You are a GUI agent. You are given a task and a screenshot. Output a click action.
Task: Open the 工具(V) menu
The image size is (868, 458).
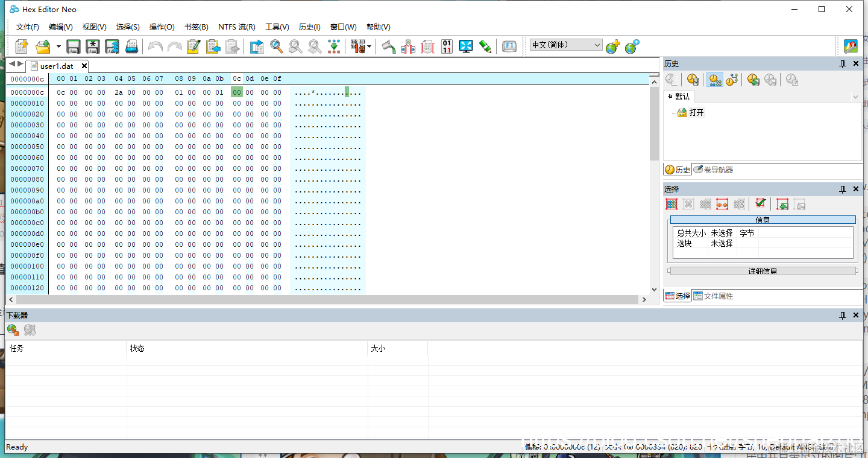point(277,27)
